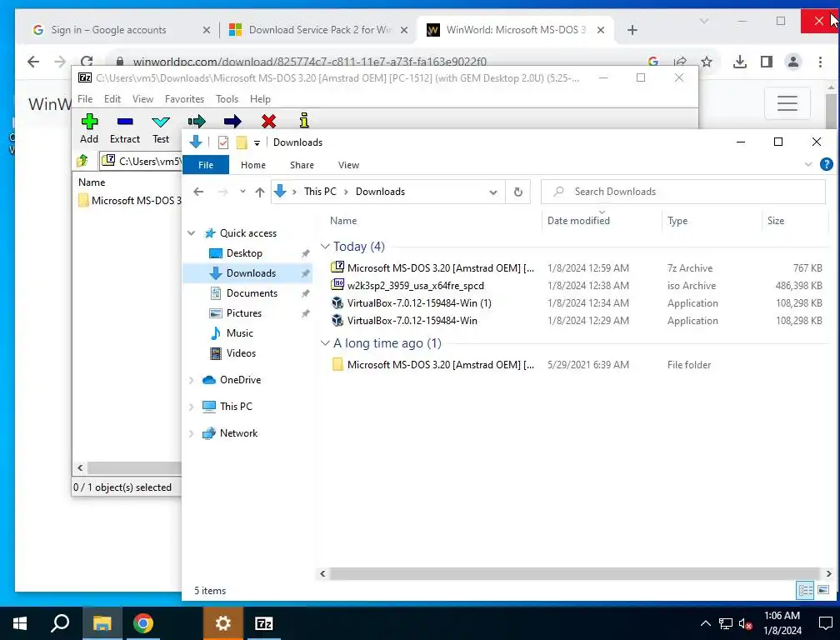The image size is (840, 640).
Task: Switch to the View ribbon tab in Explorer
Action: click(348, 165)
